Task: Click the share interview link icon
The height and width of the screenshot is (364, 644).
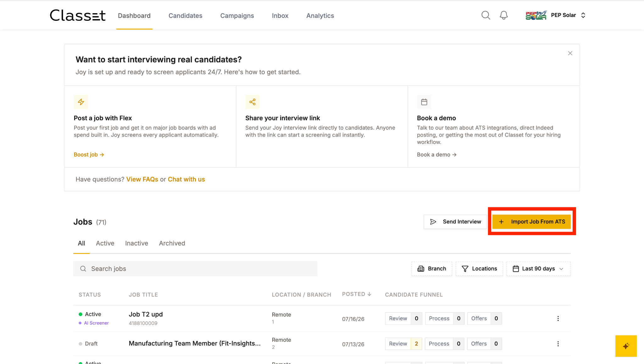Action: [253, 102]
